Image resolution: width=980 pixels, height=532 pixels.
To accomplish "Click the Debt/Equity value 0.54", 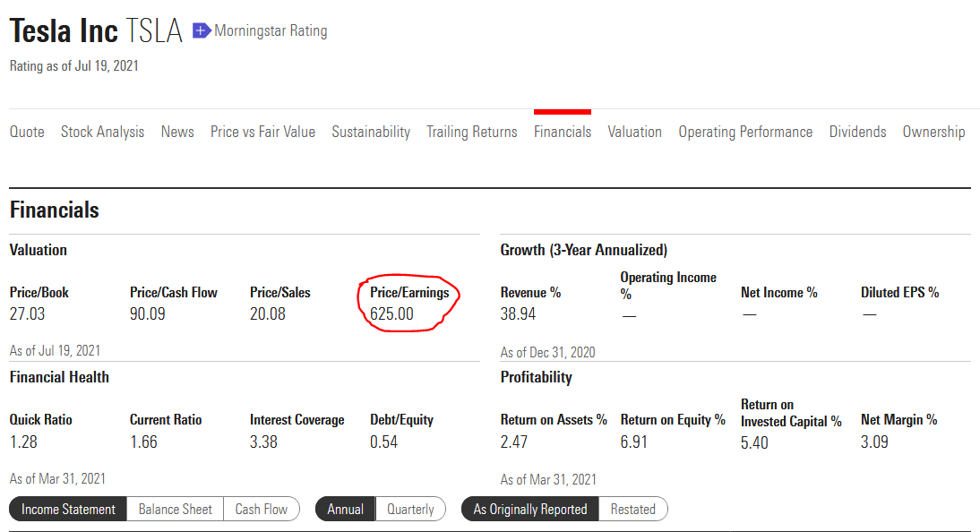I will pos(383,442).
